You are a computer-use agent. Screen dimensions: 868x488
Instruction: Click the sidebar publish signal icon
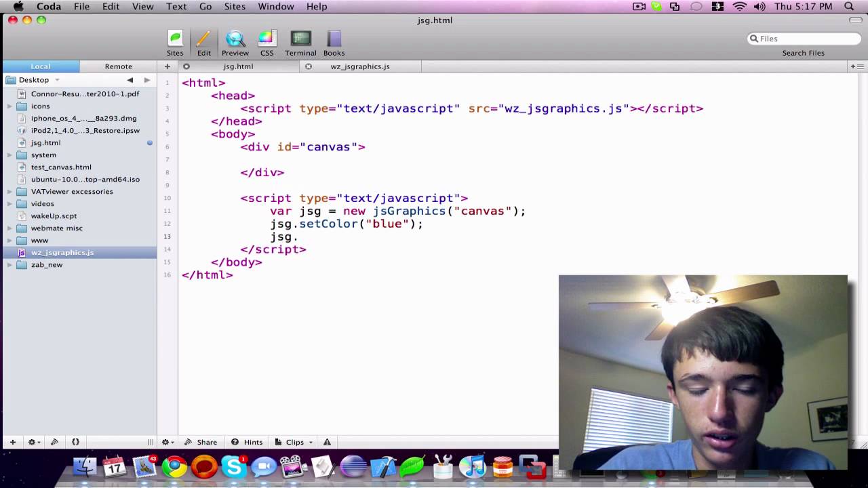coord(54,442)
